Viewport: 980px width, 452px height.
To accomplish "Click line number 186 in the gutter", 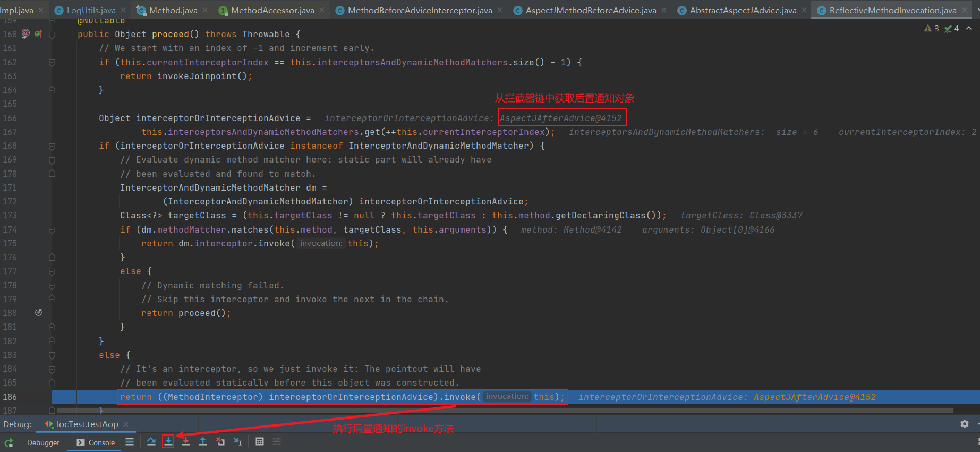I will point(10,397).
